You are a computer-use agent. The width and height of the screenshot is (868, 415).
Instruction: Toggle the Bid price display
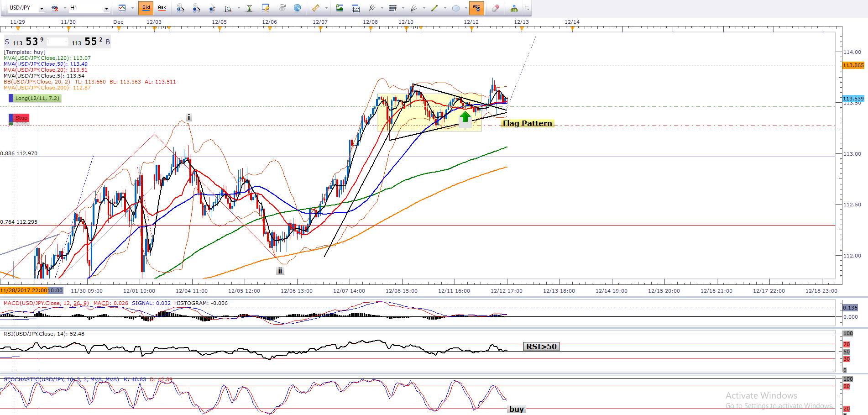146,8
